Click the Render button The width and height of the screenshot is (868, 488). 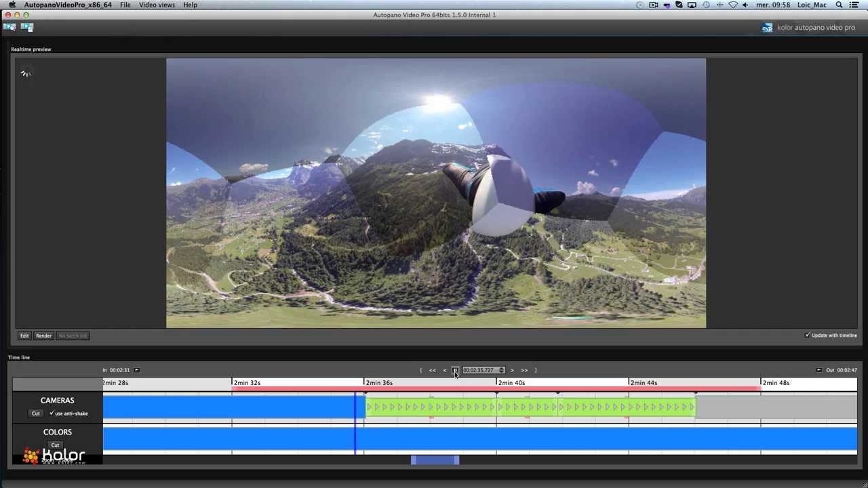pyautogui.click(x=43, y=335)
